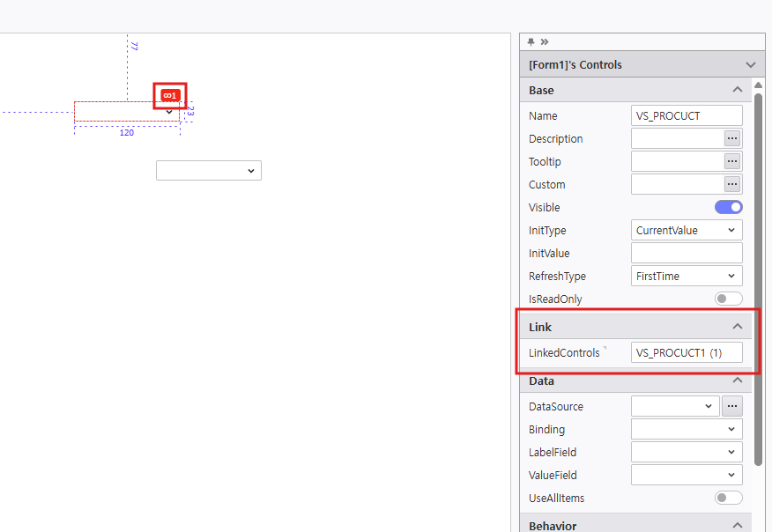Click the LinkedControls value field
Viewport: 772px width, 532px height.
[687, 353]
